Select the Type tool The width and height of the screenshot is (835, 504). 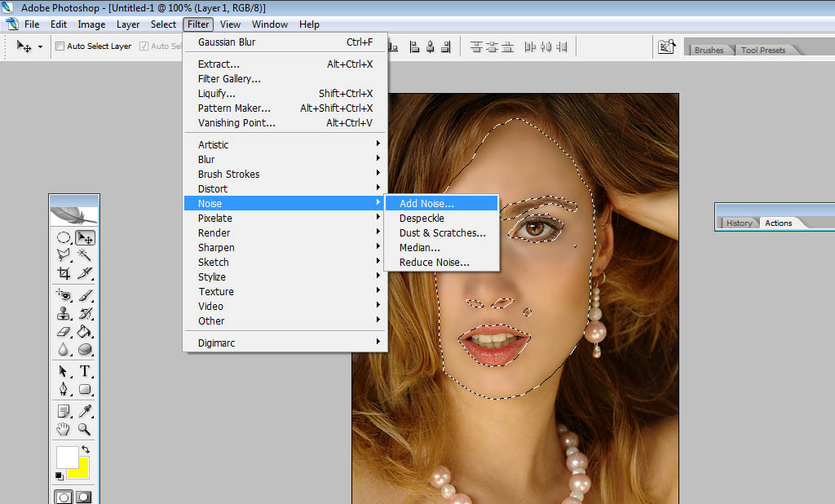85,371
